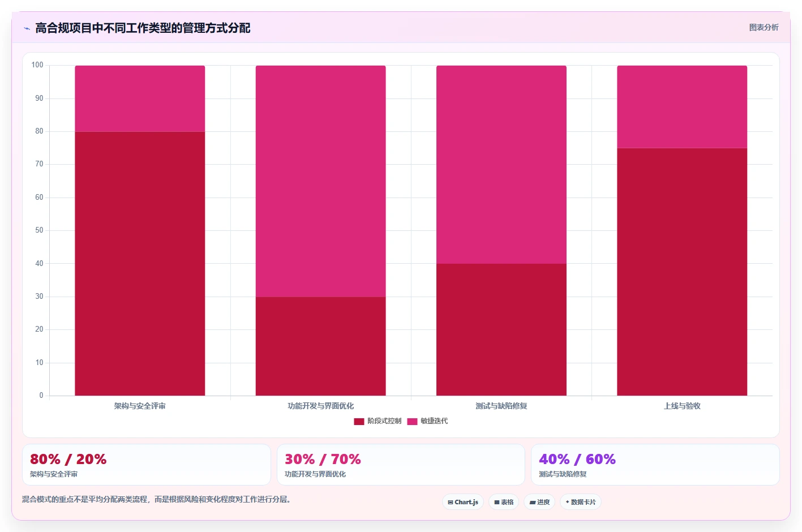Click the pink bar segment for 上线与验收
The image size is (802, 532).
[x=681, y=107]
